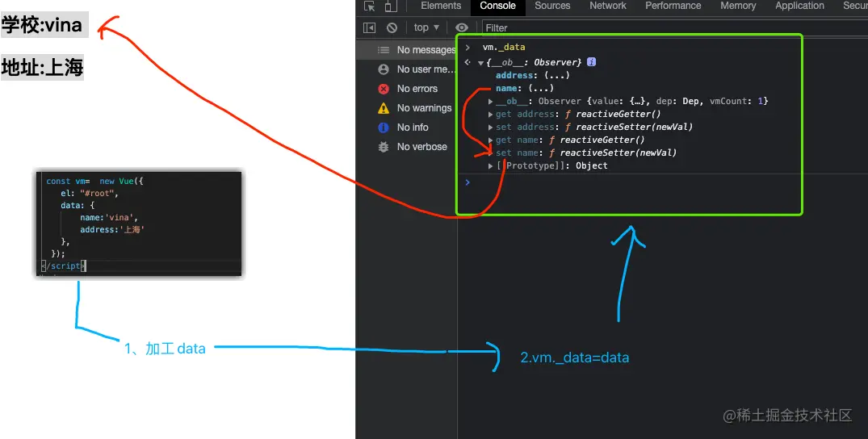The image size is (868, 439).
Task: Click the user messages person icon
Action: pyautogui.click(x=384, y=69)
